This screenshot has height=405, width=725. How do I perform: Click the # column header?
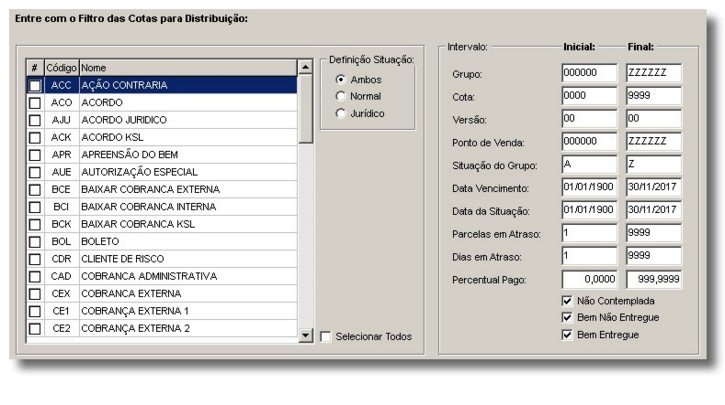(x=35, y=68)
